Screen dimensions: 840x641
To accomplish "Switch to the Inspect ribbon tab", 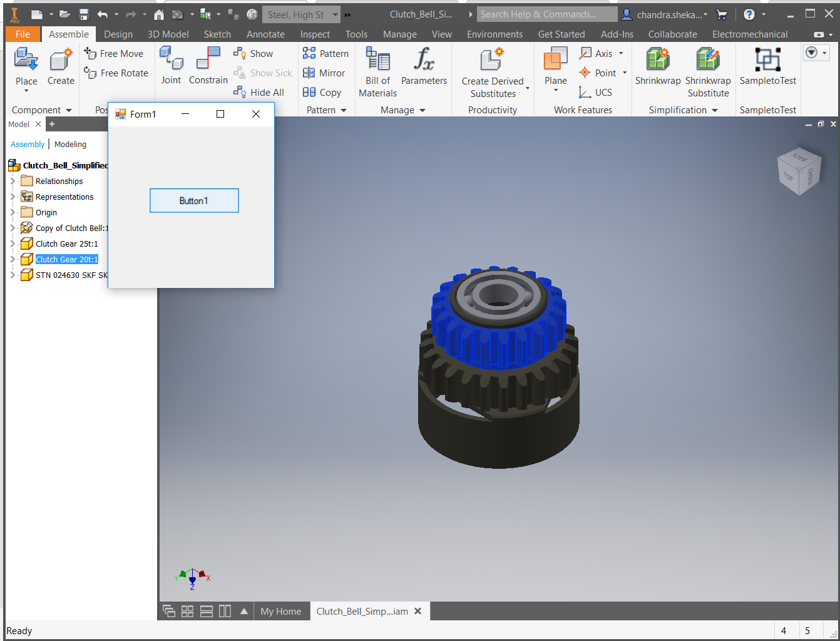I will tap(315, 34).
